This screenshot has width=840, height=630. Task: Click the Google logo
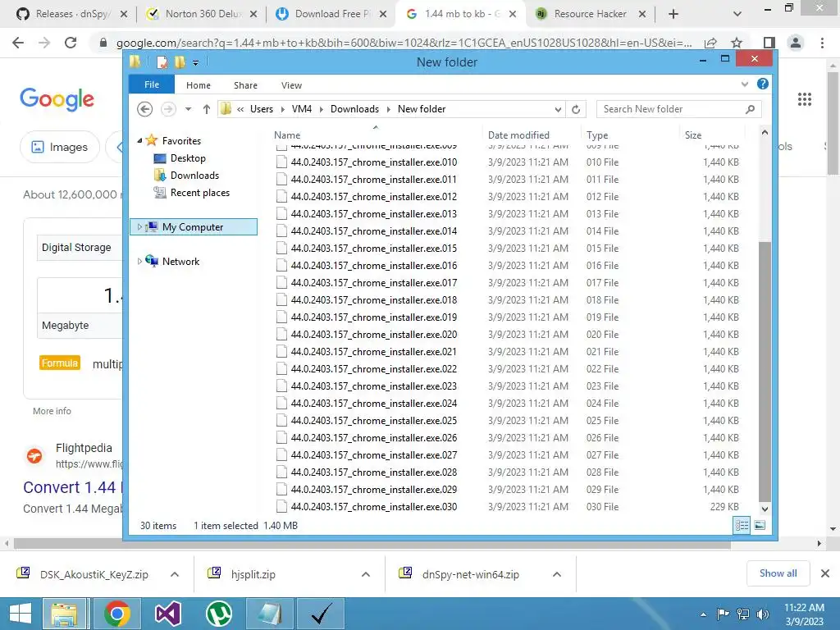[x=57, y=99]
